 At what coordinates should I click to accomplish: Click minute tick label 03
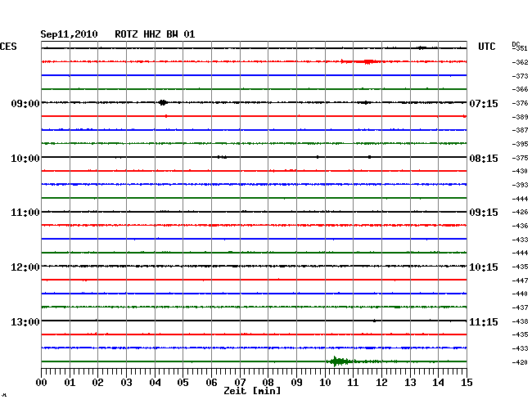coord(126,383)
